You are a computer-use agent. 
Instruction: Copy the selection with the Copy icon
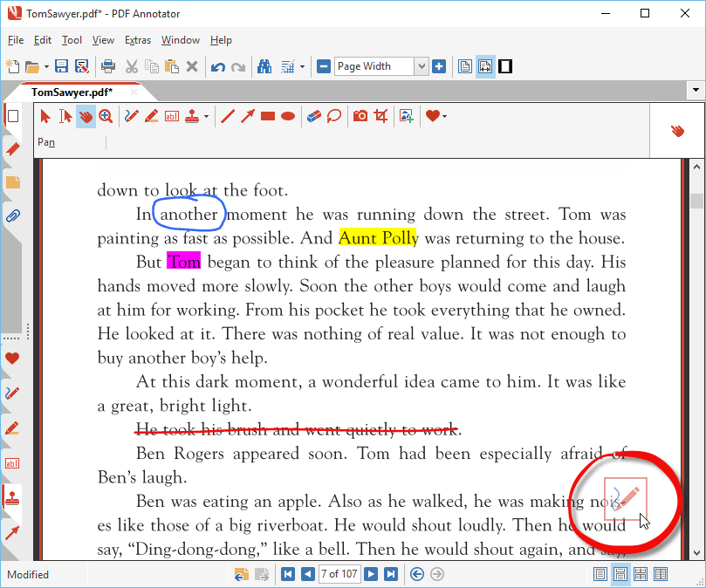(152, 66)
